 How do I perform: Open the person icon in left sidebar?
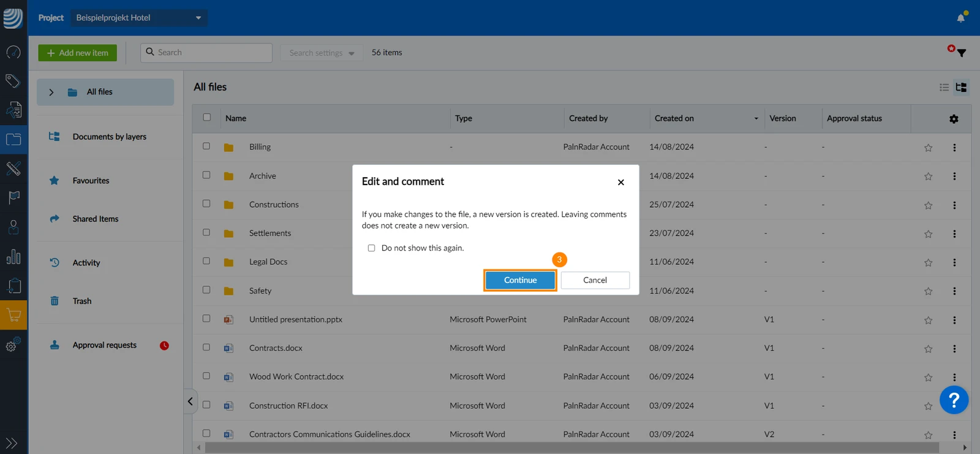coord(13,227)
